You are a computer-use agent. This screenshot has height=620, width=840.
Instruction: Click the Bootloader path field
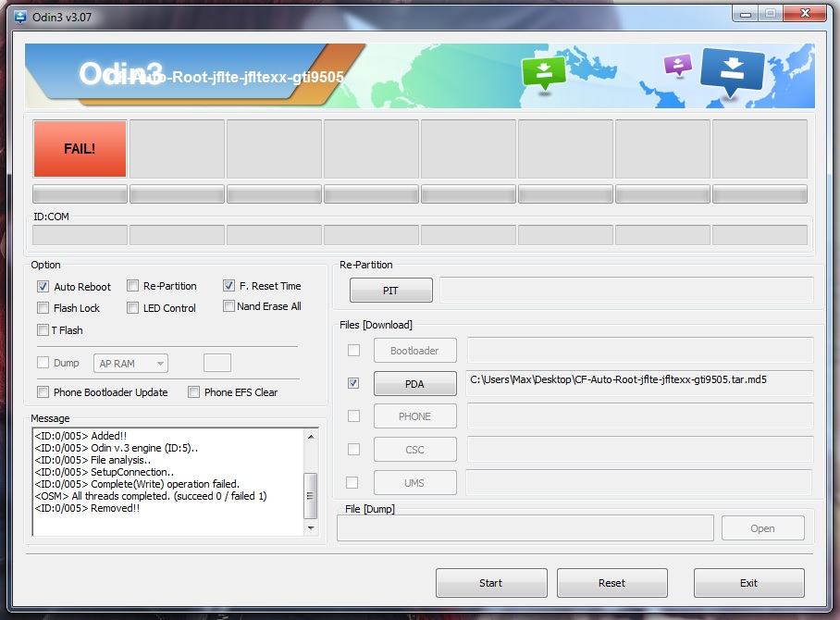click(x=640, y=351)
